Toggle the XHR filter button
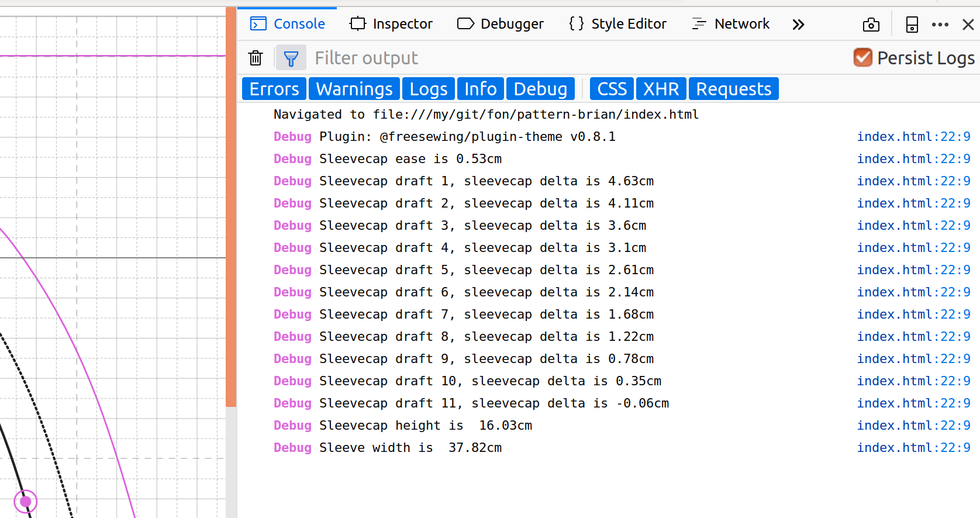 [x=661, y=89]
